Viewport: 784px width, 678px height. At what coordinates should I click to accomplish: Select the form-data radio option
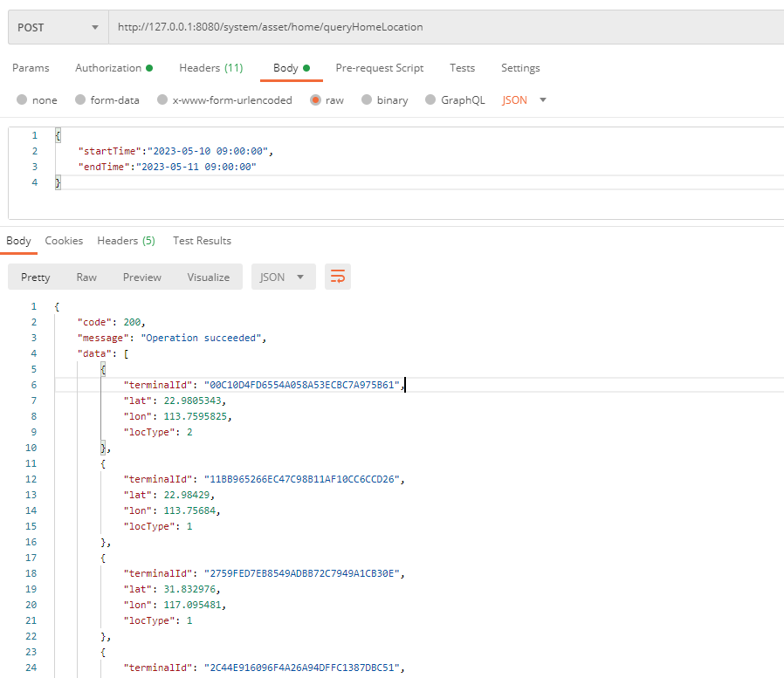click(80, 100)
